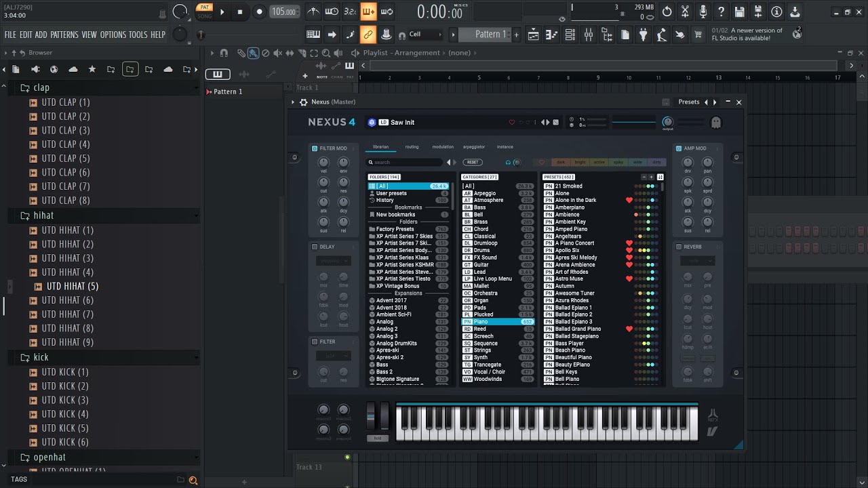Click the RESET button
The height and width of the screenshot is (488, 868).
pos(473,163)
